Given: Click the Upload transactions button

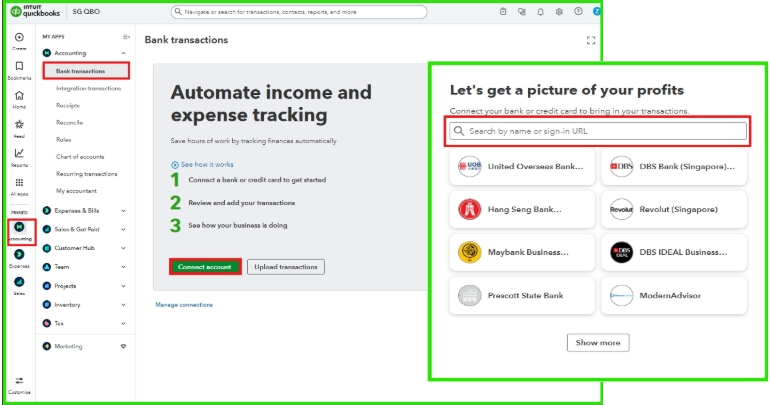Looking at the screenshot, I should [286, 267].
